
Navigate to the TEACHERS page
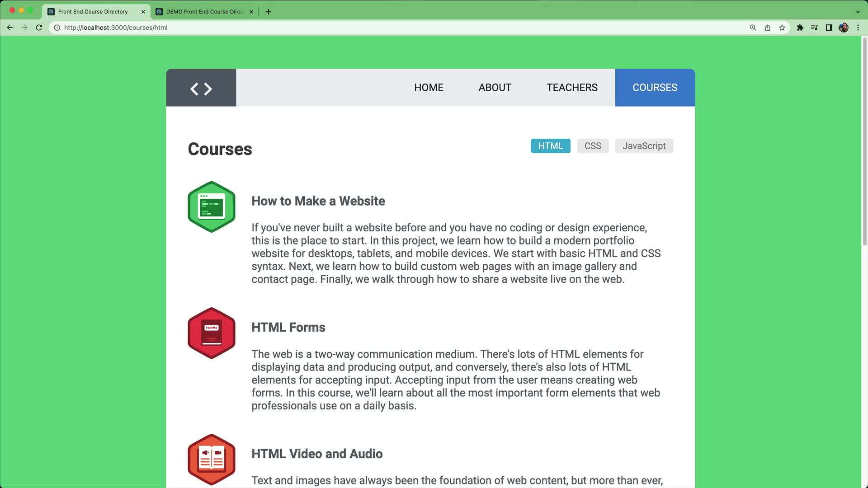point(572,88)
